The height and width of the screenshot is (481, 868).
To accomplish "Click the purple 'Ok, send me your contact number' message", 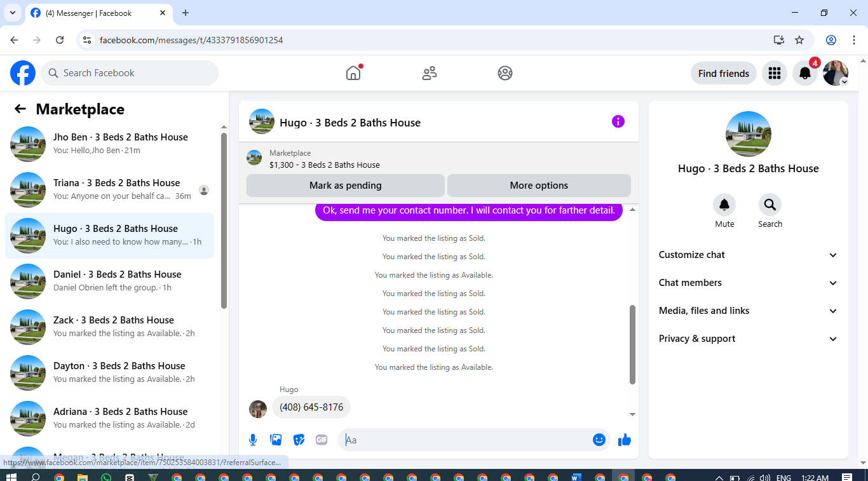I will pyautogui.click(x=469, y=210).
